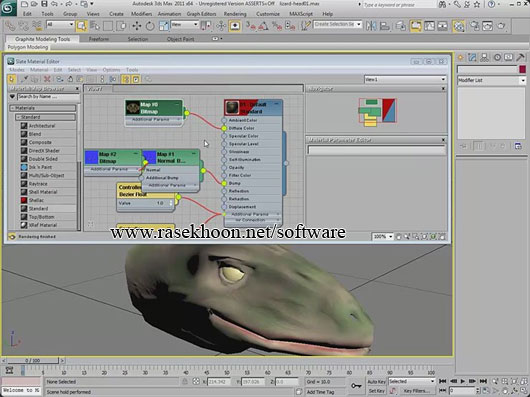530x397 pixels.
Task: Switch to the Object Paint ribbon tab
Action: 180,39
